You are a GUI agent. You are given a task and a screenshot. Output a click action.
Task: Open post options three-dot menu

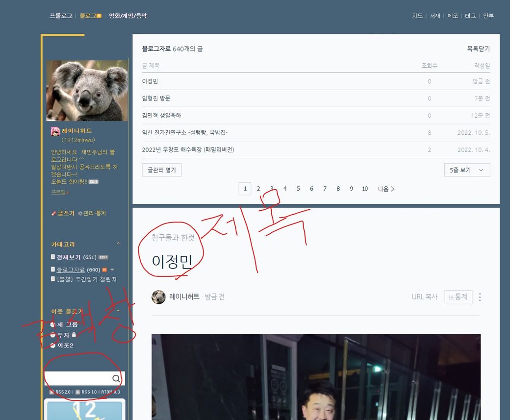tap(480, 297)
